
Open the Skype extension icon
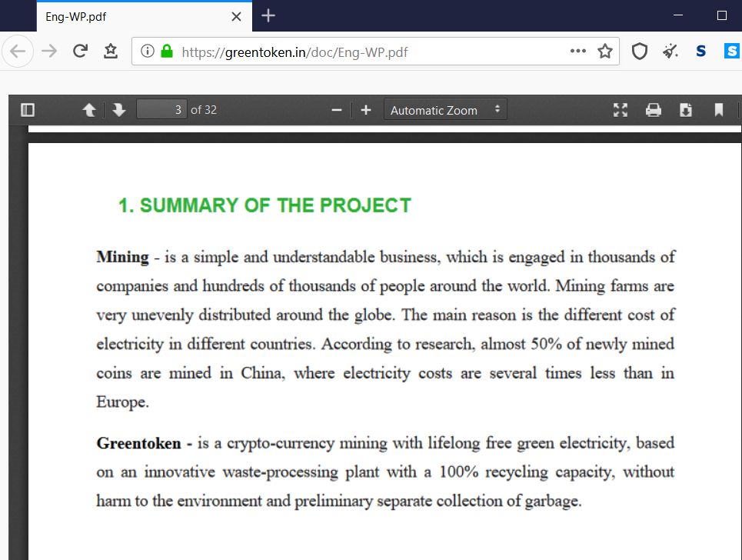pyautogui.click(x=731, y=51)
